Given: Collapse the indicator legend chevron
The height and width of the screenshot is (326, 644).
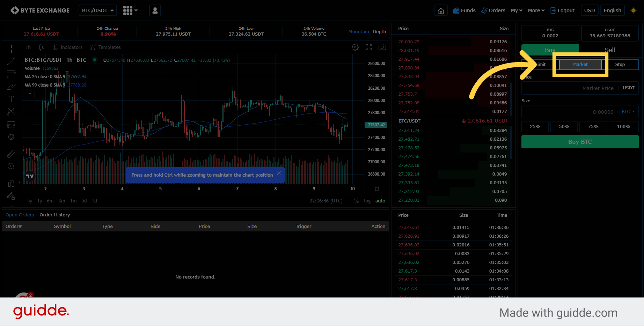Looking at the screenshot, I should [30, 94].
